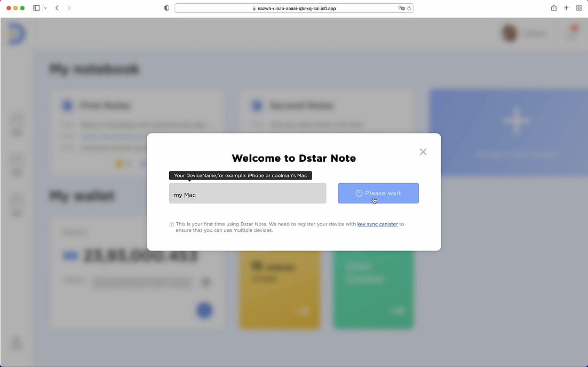
Task: Go forward with the browser forward arrow
Action: [69, 8]
